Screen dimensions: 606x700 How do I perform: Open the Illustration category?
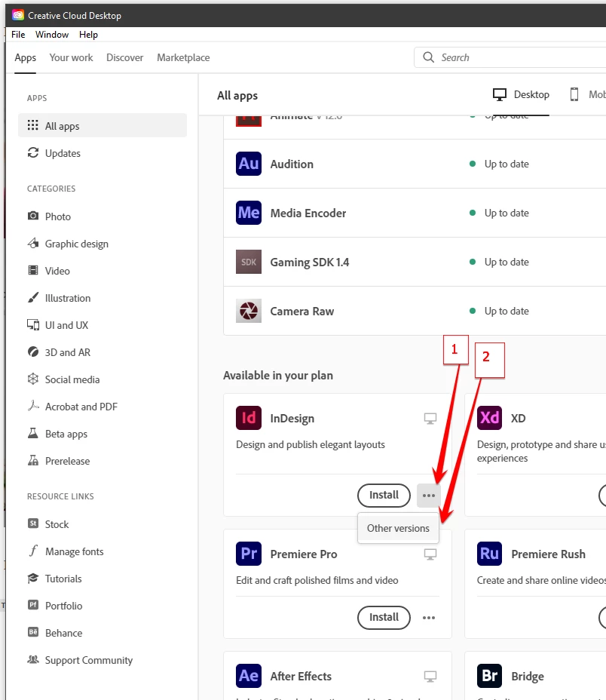pyautogui.click(x=68, y=298)
